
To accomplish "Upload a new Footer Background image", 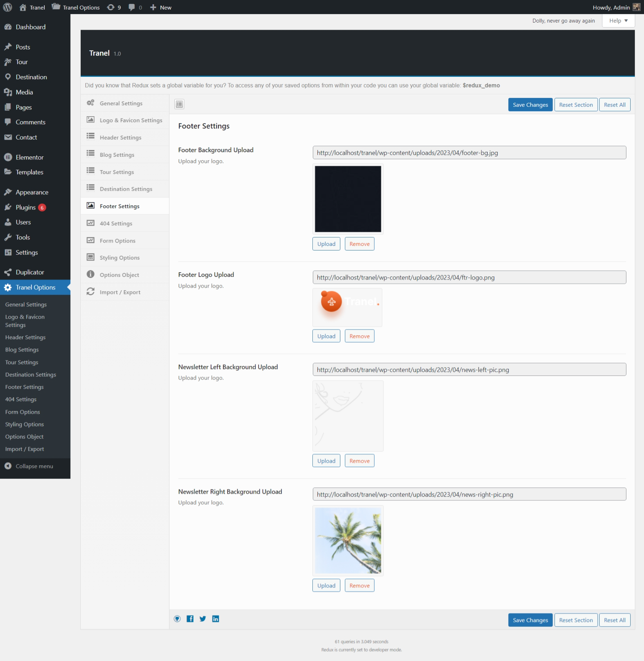I will click(326, 244).
